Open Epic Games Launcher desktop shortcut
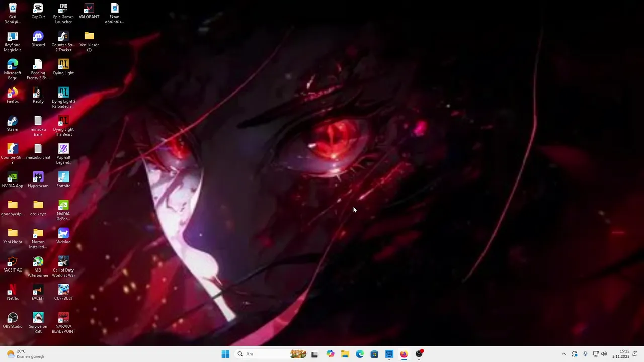Image resolution: width=644 pixels, height=362 pixels. tap(63, 14)
